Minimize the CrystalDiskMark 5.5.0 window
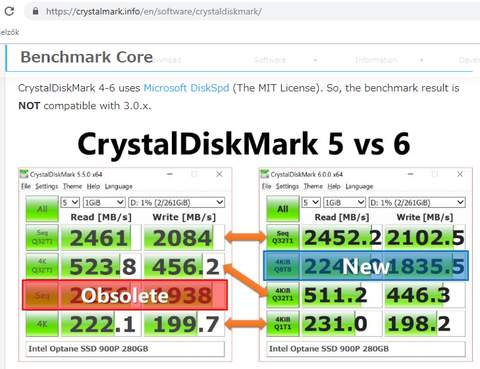This screenshot has height=369, width=480. coord(170,174)
